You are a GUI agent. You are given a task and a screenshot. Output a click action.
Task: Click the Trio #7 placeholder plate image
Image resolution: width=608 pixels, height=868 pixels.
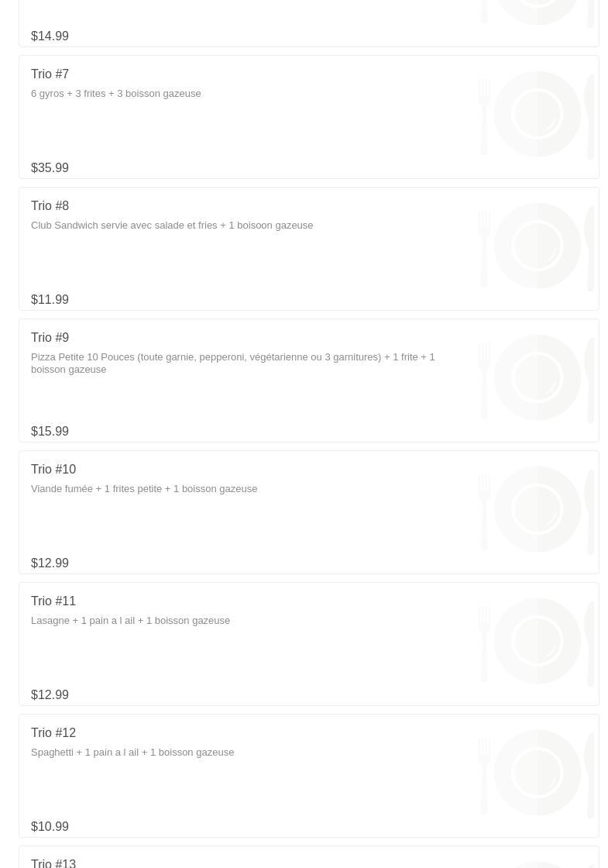click(536, 114)
